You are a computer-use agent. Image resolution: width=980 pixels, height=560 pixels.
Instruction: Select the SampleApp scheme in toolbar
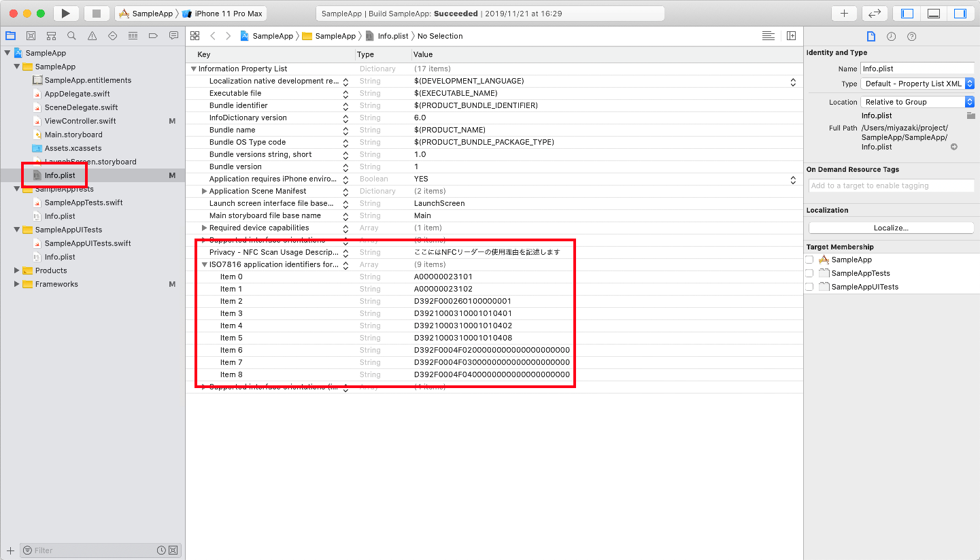tap(146, 14)
